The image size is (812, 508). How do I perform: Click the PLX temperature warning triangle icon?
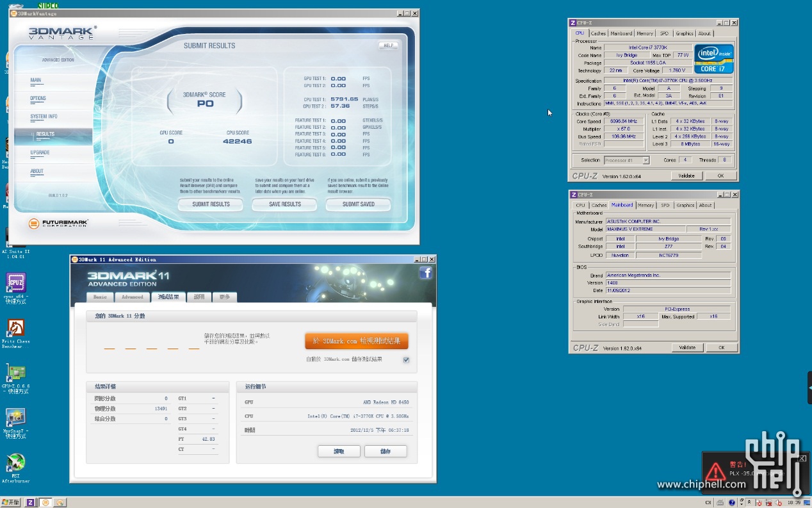715,473
